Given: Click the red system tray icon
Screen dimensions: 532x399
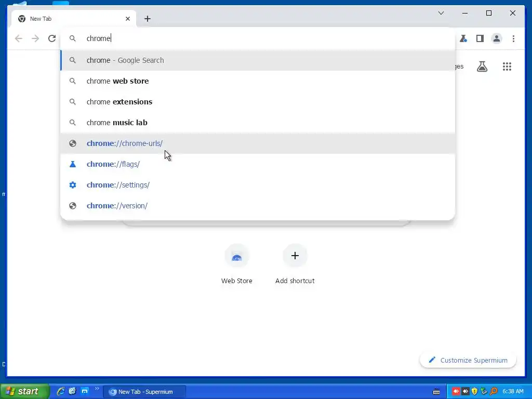Looking at the screenshot, I should coord(456,392).
